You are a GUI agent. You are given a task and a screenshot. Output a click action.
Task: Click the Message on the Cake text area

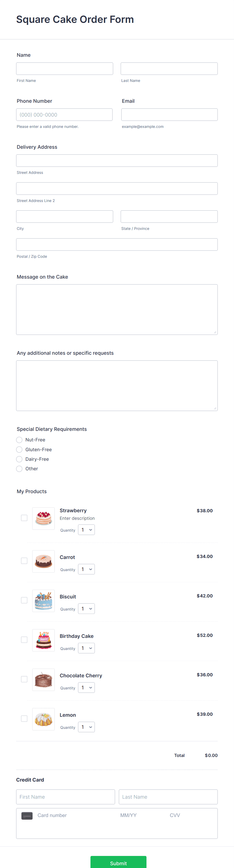pyautogui.click(x=116, y=309)
